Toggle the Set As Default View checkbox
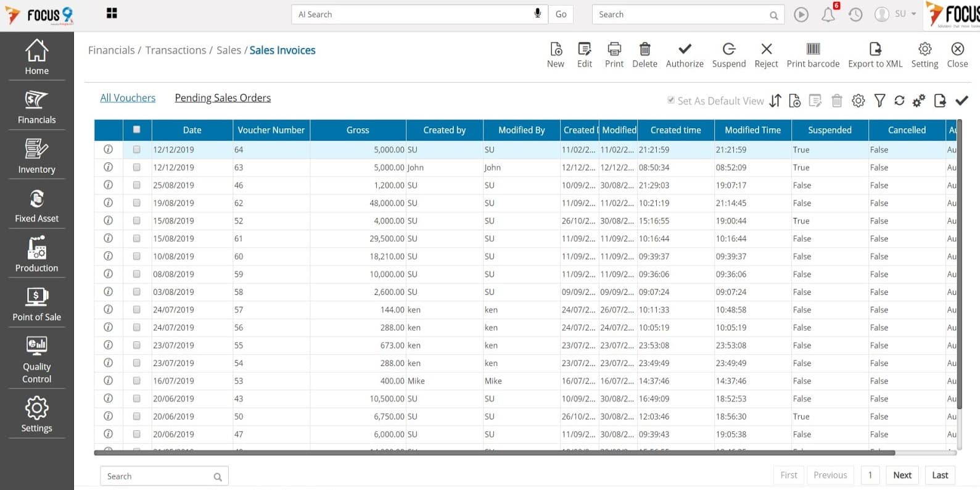 click(x=671, y=100)
